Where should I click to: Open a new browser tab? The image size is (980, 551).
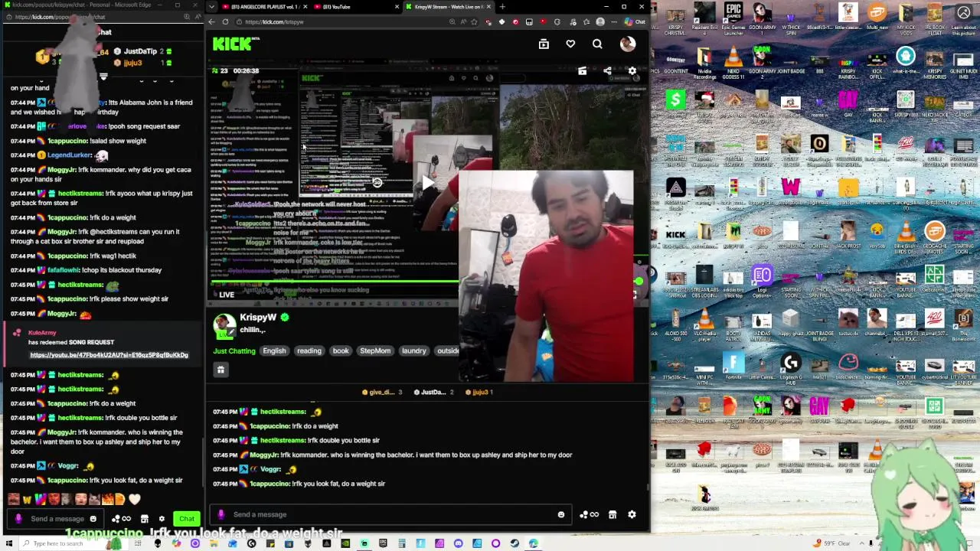click(502, 7)
